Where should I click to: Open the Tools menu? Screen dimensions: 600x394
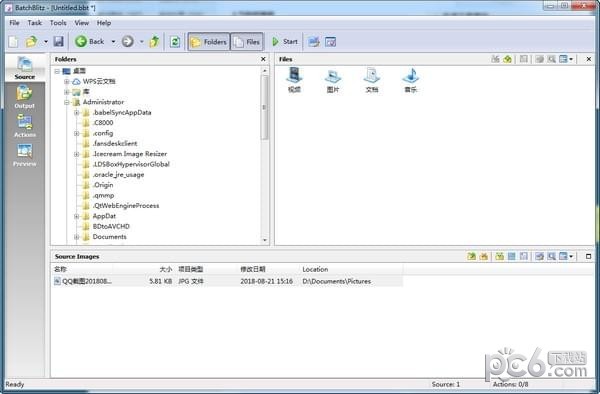pos(58,23)
